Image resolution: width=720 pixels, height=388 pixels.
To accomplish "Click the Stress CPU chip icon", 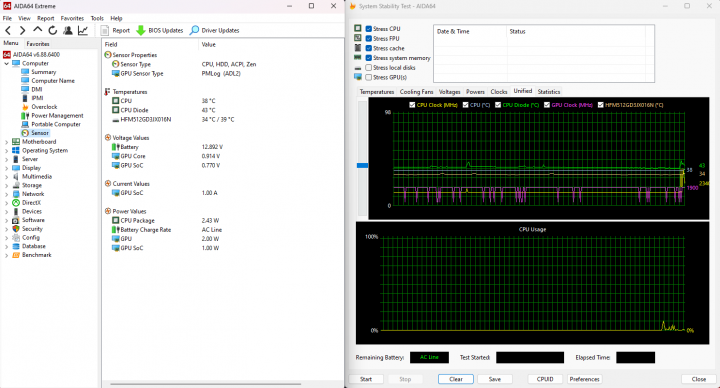I will 358,28.
